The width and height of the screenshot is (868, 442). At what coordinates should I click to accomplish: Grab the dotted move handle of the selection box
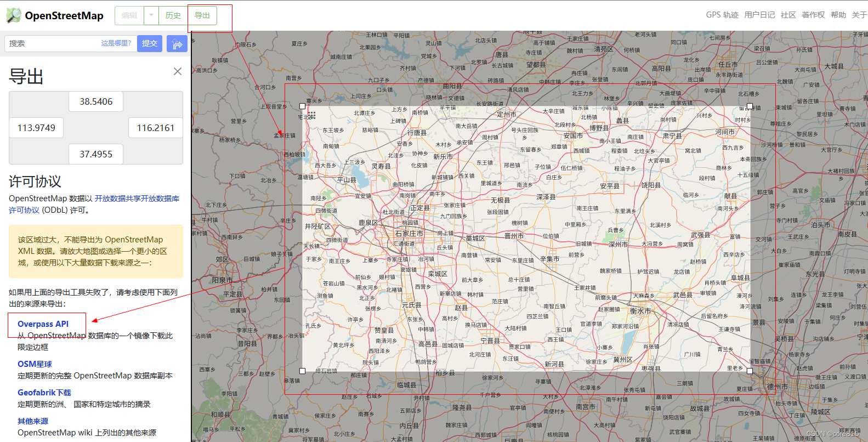click(x=311, y=115)
